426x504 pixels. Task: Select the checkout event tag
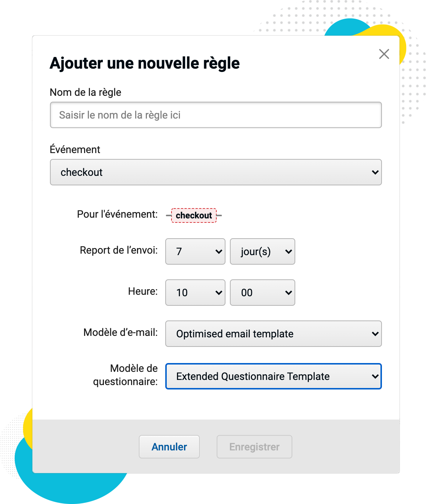[x=194, y=215]
